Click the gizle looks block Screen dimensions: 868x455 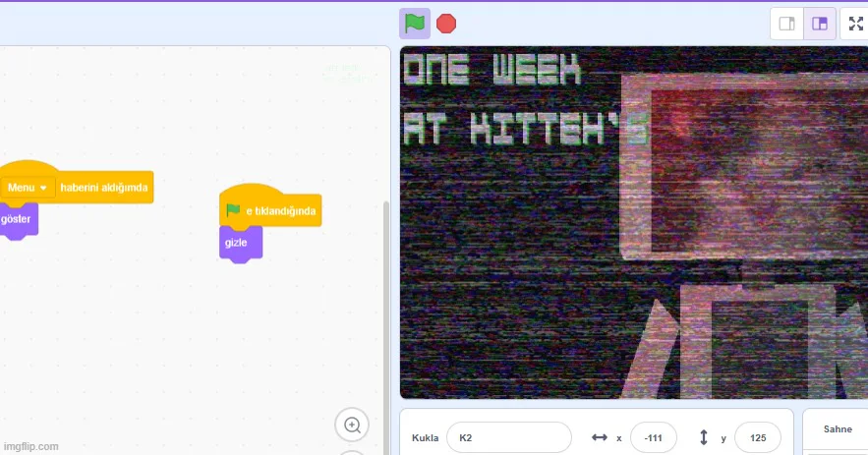click(240, 243)
